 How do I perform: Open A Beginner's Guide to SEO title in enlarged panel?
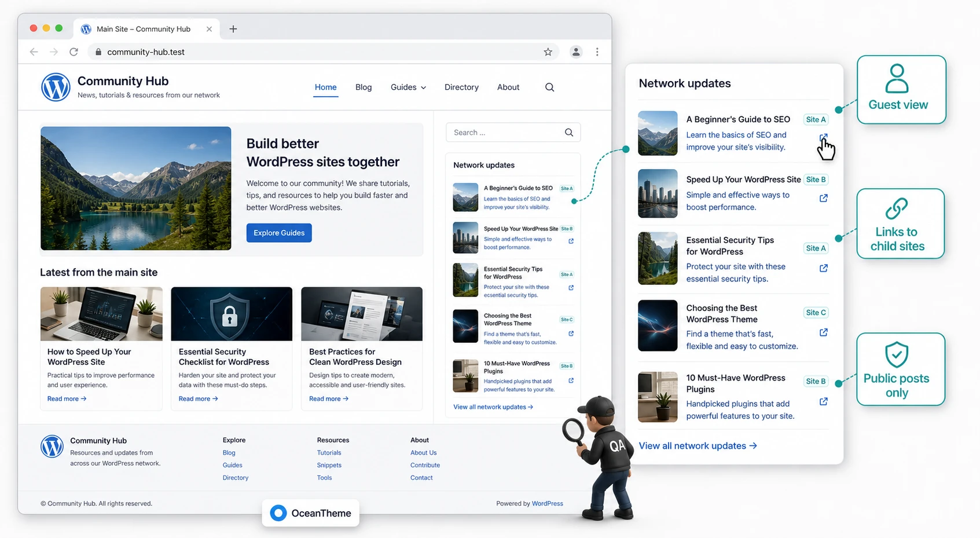coord(738,119)
